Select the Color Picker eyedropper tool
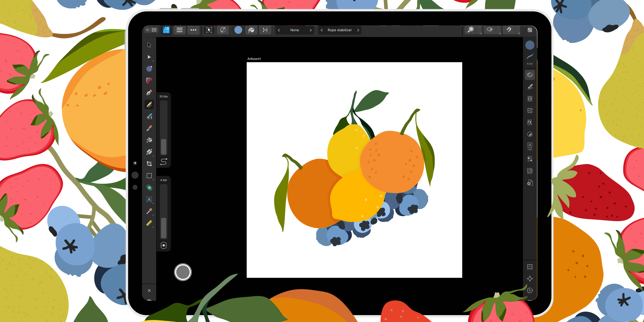644x322 pixels. coord(149,211)
